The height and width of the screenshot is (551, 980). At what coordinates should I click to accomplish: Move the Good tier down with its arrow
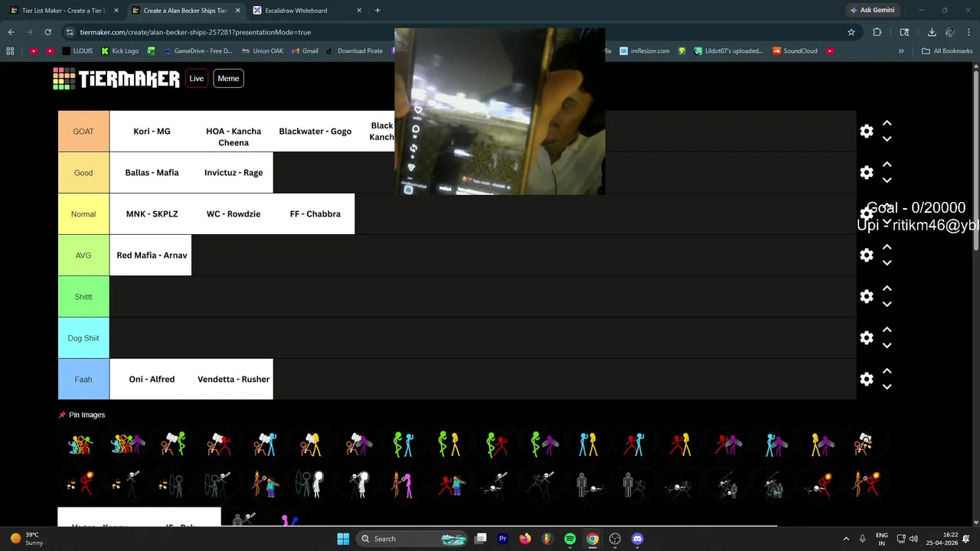tap(887, 181)
